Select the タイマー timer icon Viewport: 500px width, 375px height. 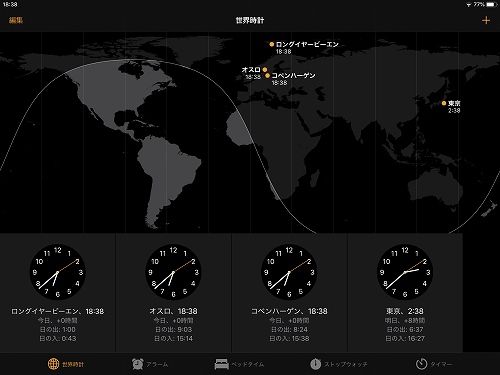[x=421, y=364]
